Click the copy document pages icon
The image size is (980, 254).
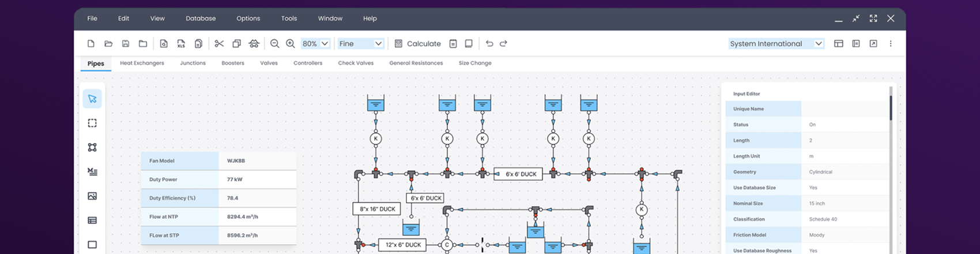pyautogui.click(x=198, y=43)
